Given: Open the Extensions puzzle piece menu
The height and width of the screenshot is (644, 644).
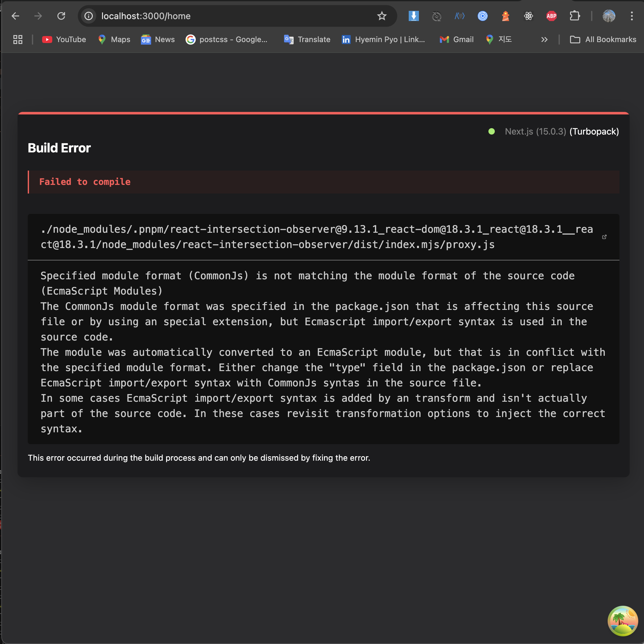Looking at the screenshot, I should [574, 16].
